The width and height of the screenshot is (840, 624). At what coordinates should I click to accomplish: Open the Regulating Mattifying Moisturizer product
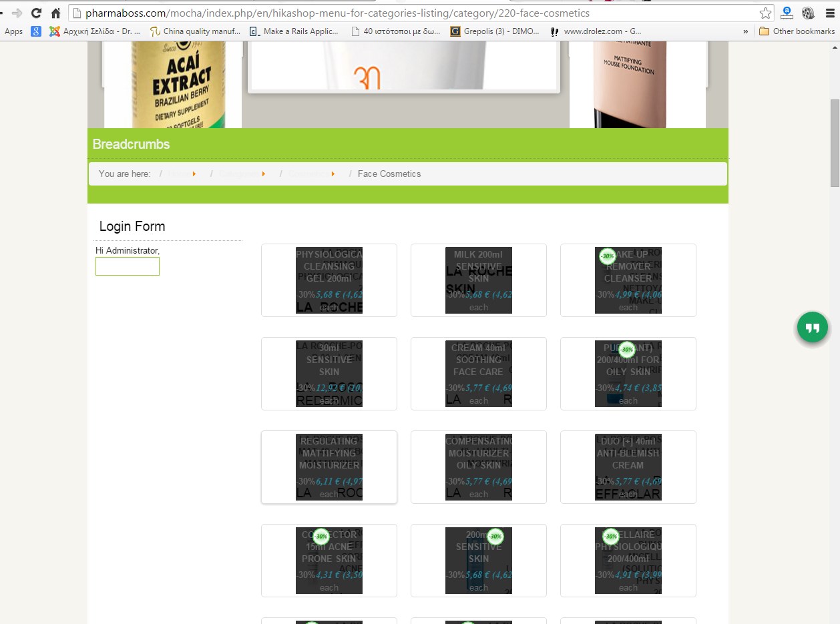(329, 467)
